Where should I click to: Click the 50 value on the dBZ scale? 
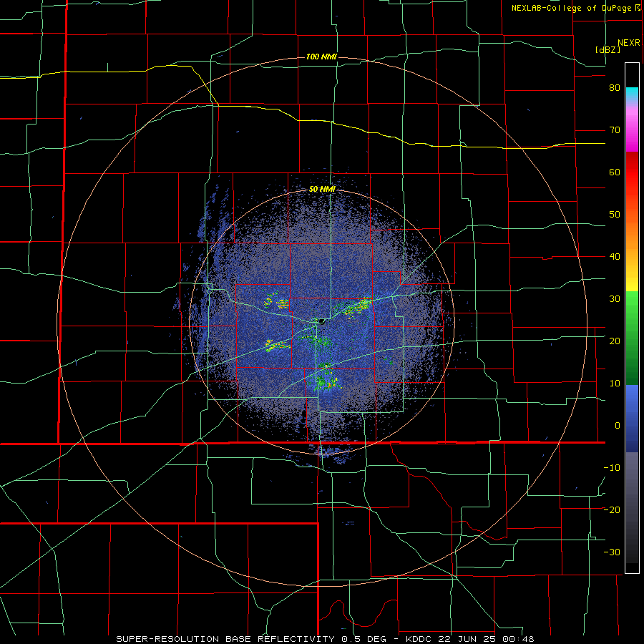coord(615,215)
